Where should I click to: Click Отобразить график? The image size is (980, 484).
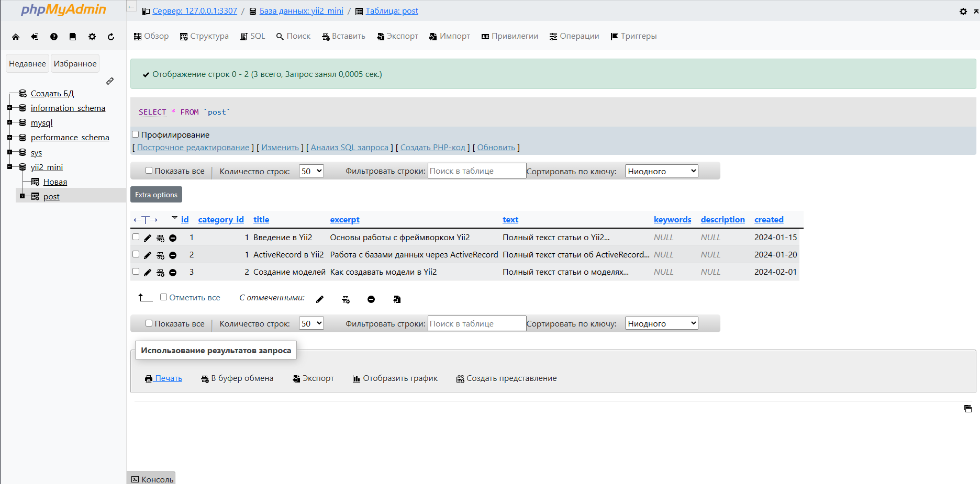point(395,378)
